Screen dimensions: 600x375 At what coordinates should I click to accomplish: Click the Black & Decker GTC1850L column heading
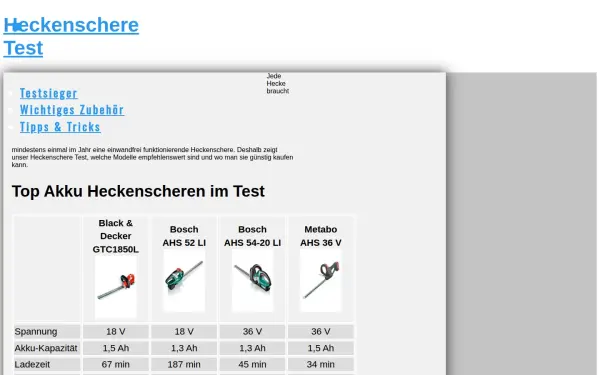116,236
